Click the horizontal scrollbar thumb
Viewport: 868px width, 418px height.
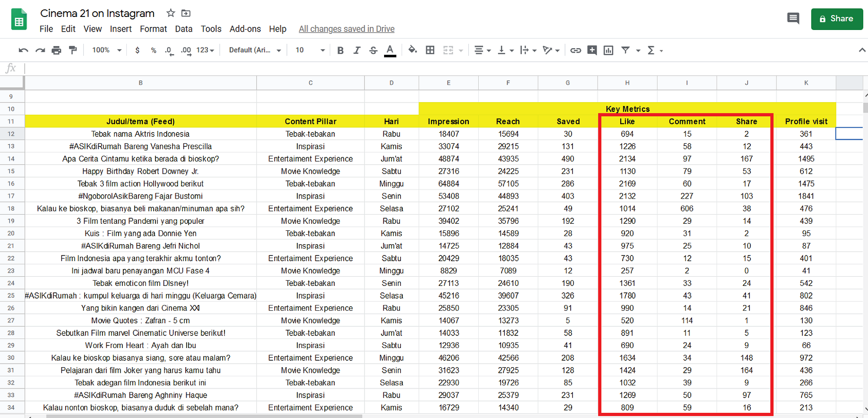[204, 416]
